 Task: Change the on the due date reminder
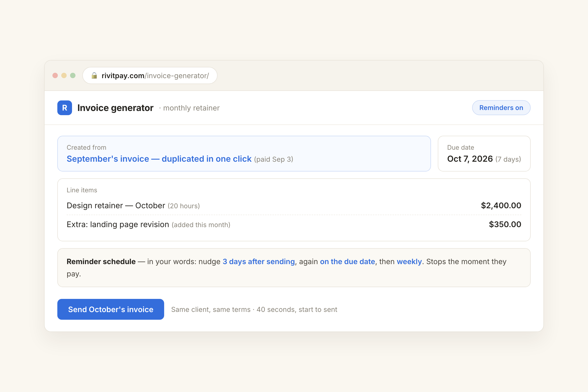click(x=347, y=261)
